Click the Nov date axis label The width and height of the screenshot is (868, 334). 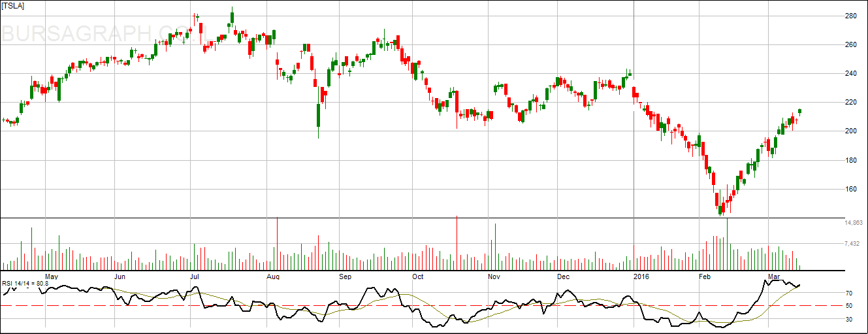click(x=494, y=276)
